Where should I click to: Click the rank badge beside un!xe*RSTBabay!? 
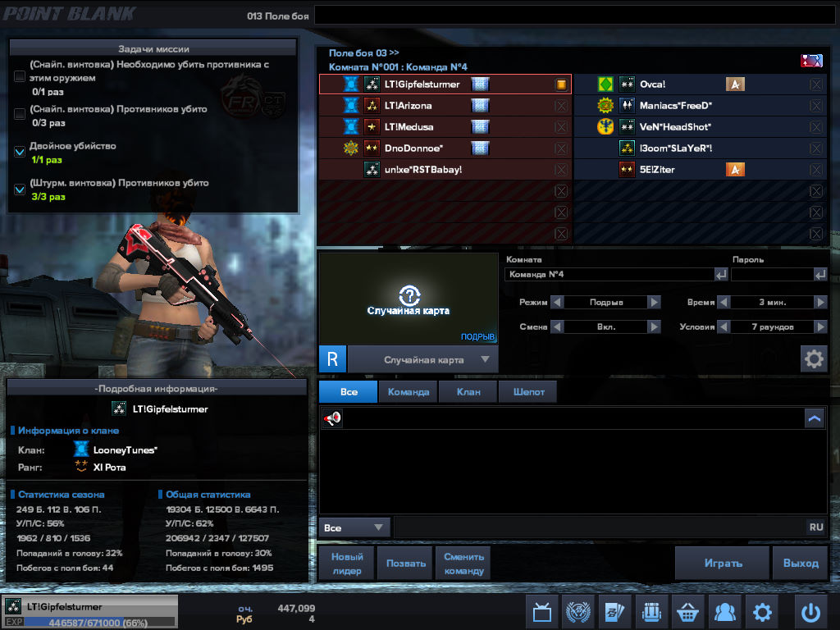tap(372, 170)
